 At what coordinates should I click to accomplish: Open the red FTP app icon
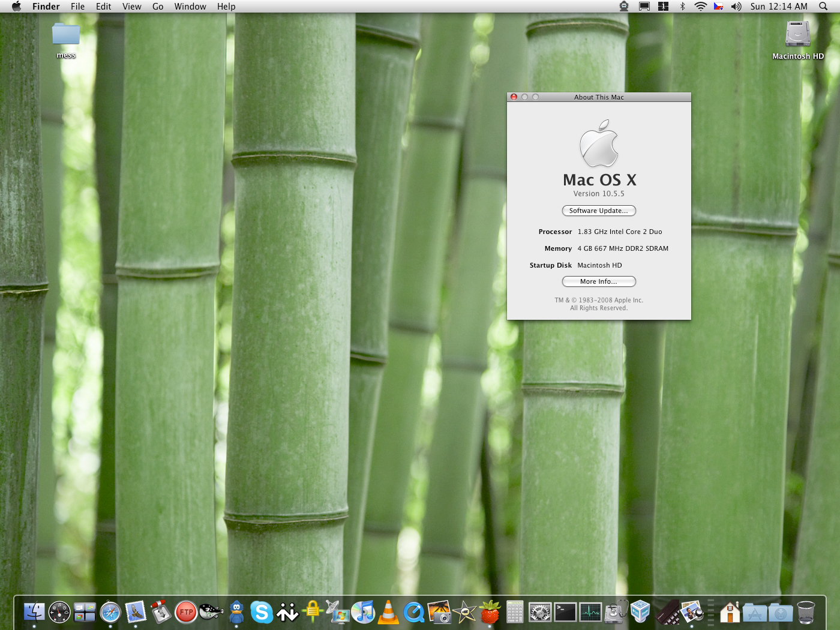click(x=186, y=612)
